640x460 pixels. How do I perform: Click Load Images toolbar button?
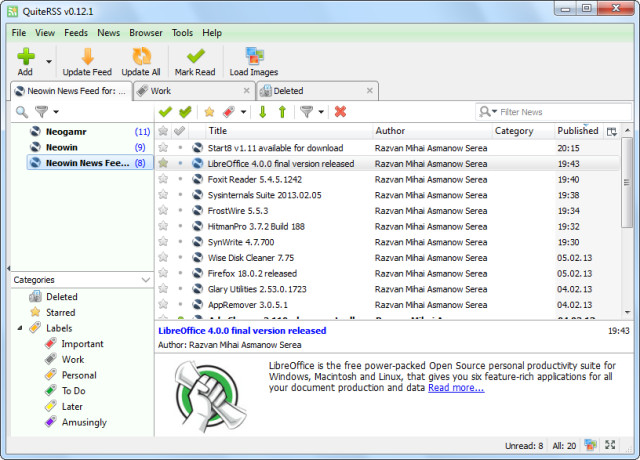pos(253,62)
